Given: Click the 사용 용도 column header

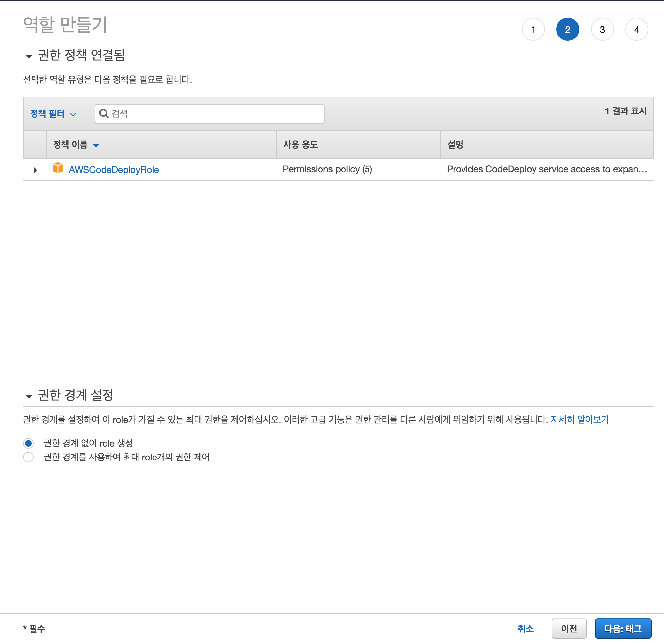Looking at the screenshot, I should click(x=300, y=145).
